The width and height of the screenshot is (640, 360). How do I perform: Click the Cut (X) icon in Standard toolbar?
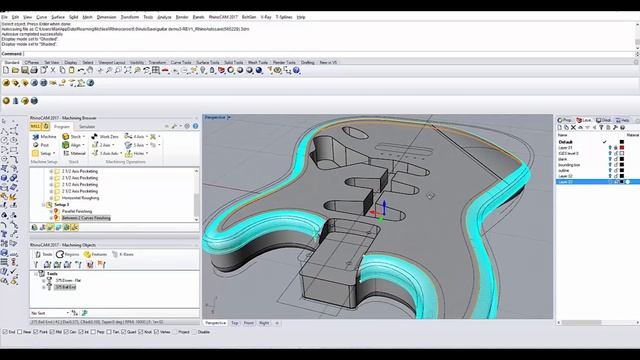click(x=53, y=70)
